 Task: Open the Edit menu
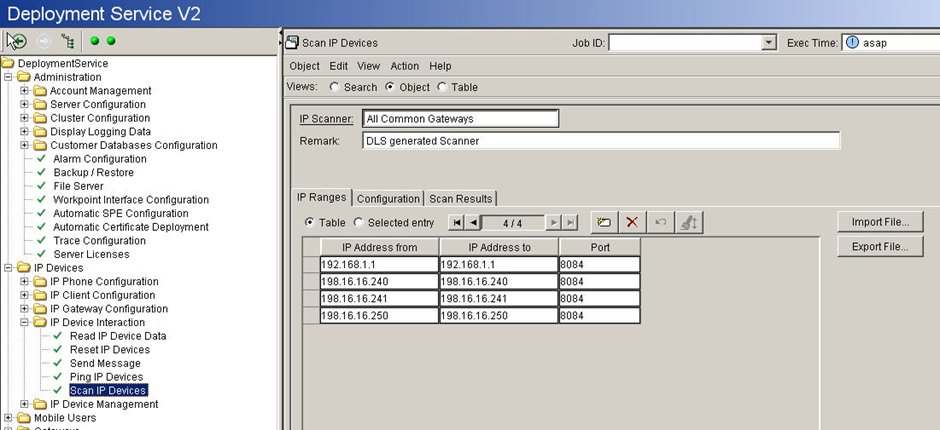point(339,66)
